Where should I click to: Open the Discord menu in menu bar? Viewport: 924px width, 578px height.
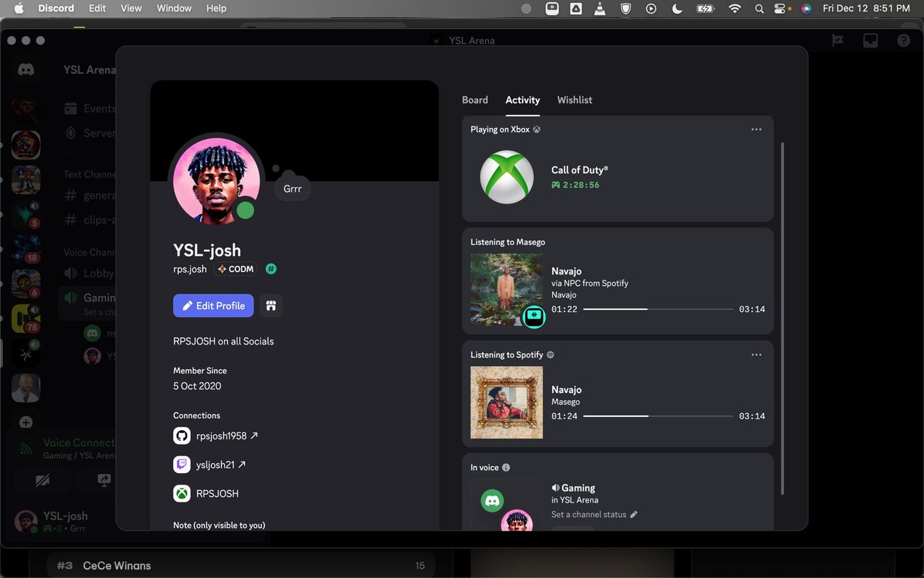[56, 8]
